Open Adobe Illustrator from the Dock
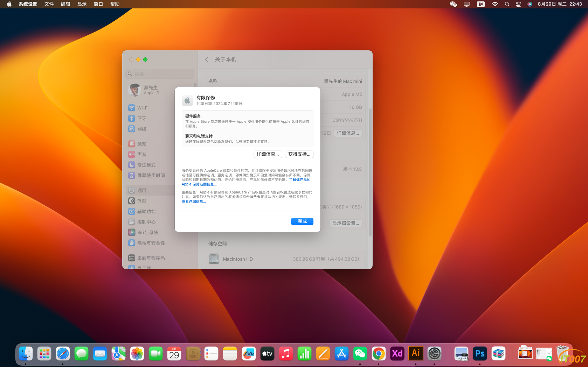This screenshot has width=588, height=367. pyautogui.click(x=416, y=354)
